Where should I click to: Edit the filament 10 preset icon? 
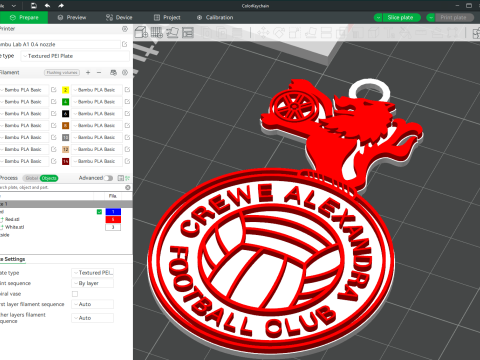coord(127,137)
